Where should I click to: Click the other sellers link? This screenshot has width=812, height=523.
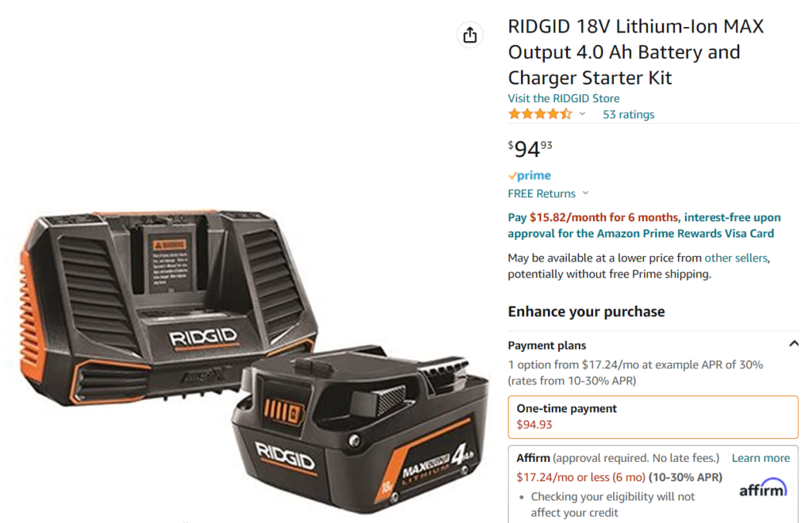point(736,258)
